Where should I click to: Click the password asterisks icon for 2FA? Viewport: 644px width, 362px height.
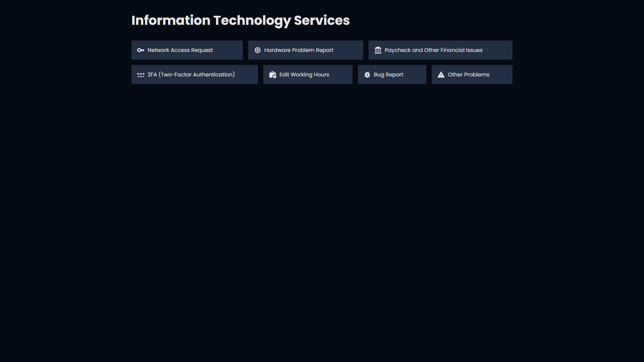pos(141,75)
